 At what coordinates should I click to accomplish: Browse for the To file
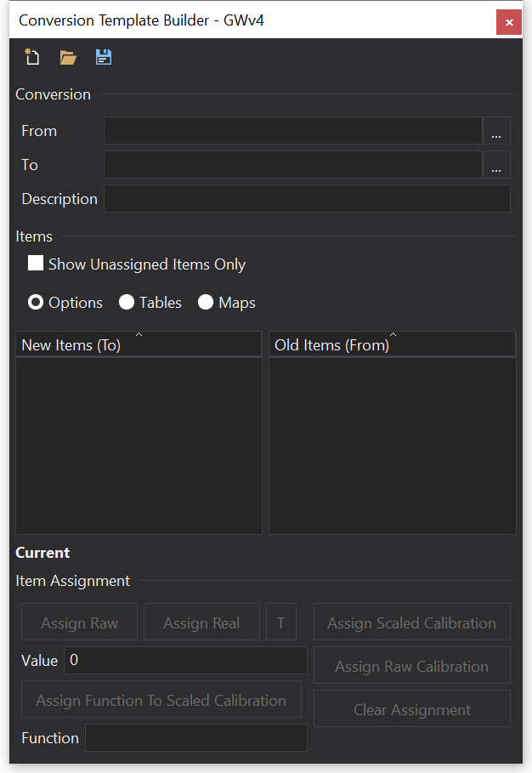tap(496, 165)
